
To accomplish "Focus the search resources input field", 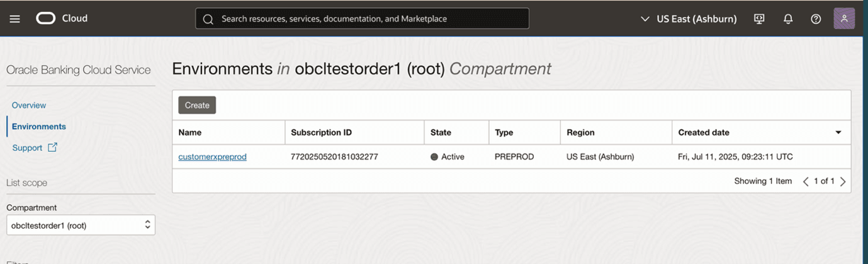I will (371, 19).
